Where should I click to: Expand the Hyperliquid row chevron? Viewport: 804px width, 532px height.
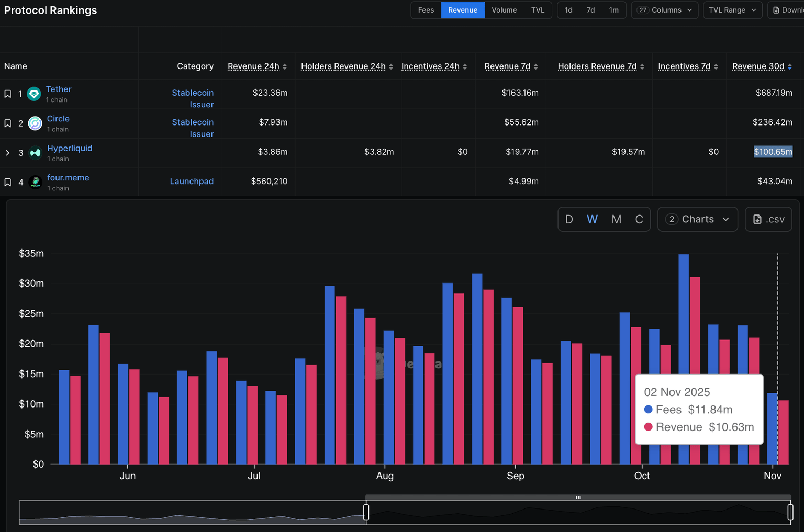click(7, 153)
